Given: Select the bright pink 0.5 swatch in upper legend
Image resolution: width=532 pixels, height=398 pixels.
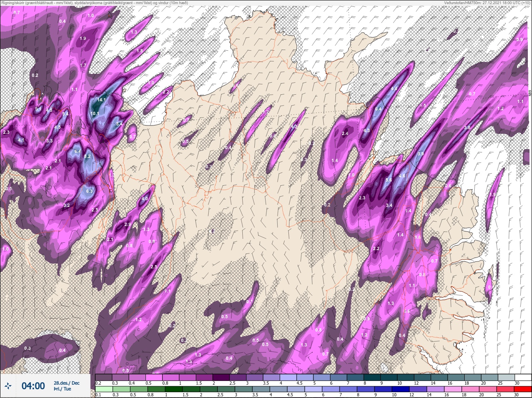Looking at the screenshot, I should pyautogui.click(x=154, y=377).
